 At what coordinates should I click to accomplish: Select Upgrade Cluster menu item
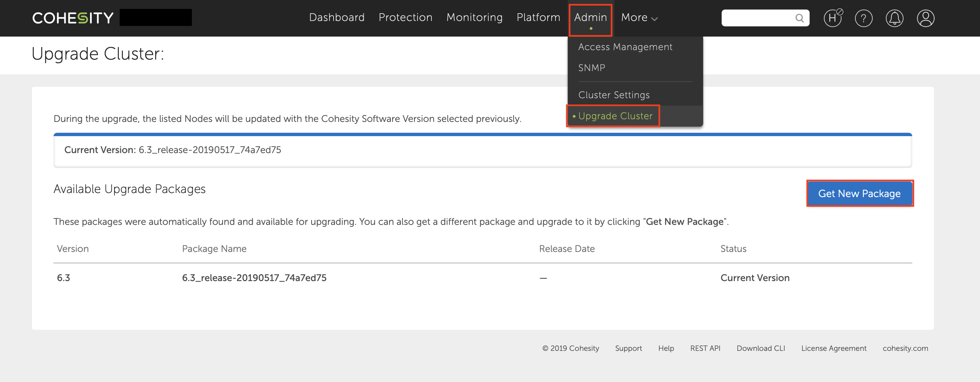(615, 116)
